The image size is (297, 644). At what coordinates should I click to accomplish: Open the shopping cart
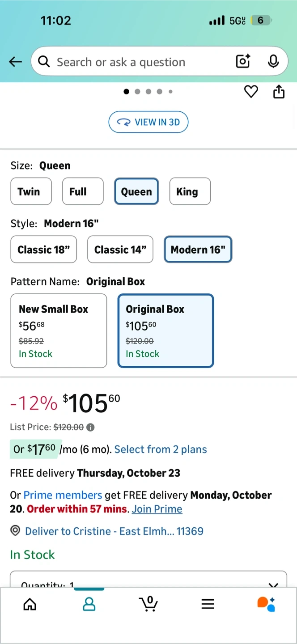point(148,604)
